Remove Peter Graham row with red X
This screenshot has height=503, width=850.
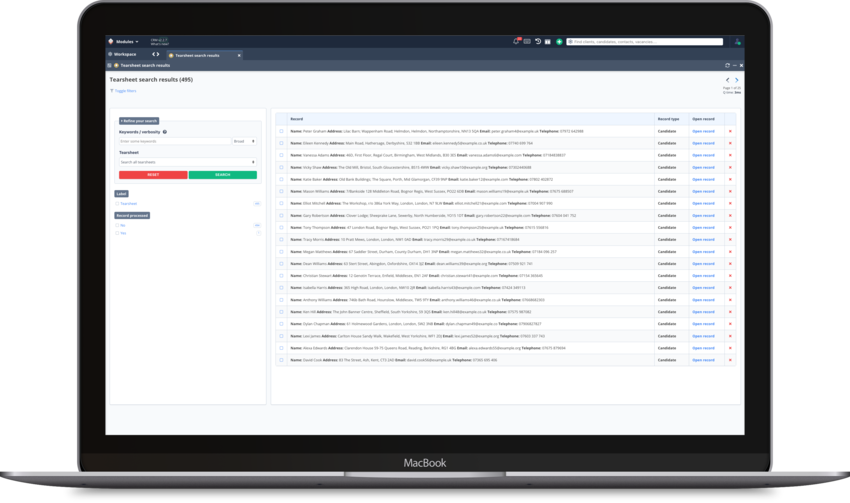[730, 131]
